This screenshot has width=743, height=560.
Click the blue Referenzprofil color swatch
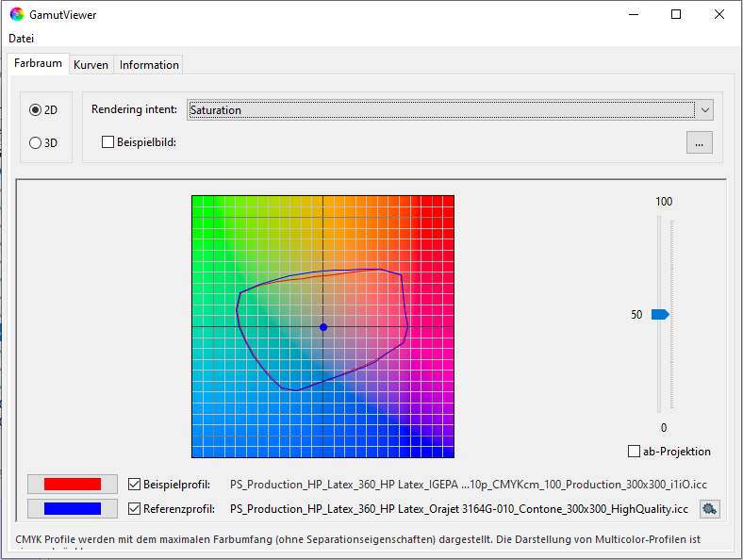coord(73,509)
